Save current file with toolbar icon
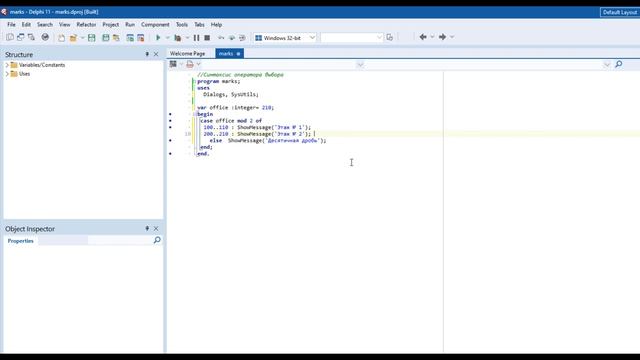The height and width of the screenshot is (360, 640). (x=91, y=38)
